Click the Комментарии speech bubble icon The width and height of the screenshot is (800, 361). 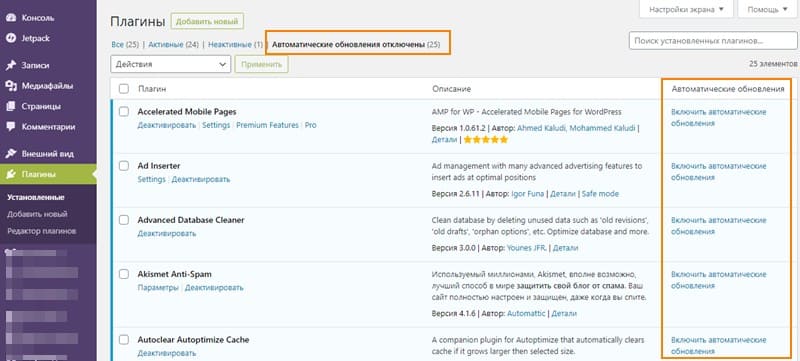point(11,127)
